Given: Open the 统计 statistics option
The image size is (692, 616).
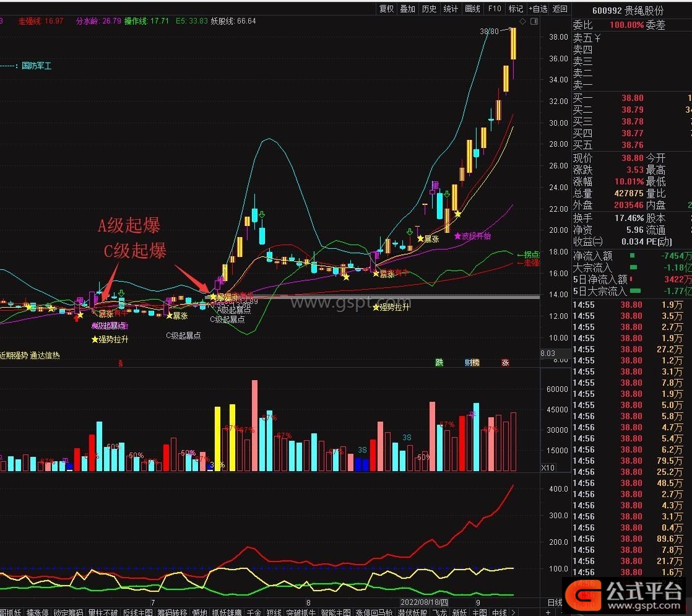Looking at the screenshot, I should click(451, 9).
